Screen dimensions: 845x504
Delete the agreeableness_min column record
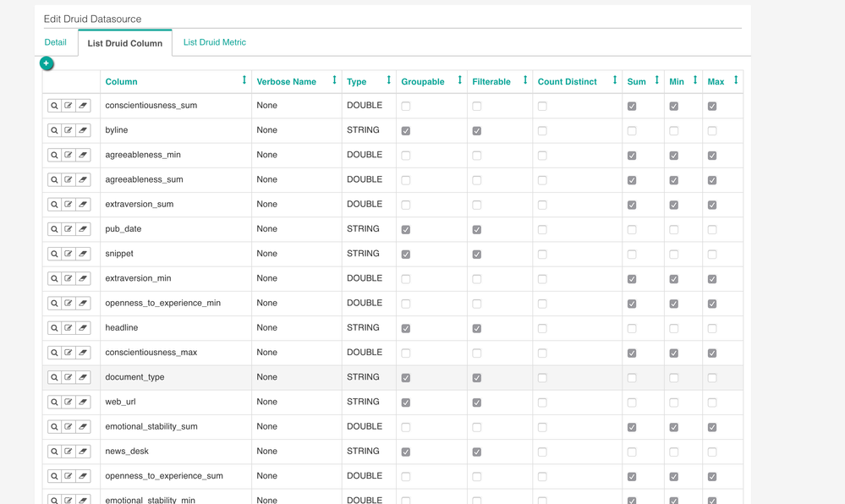(x=83, y=155)
